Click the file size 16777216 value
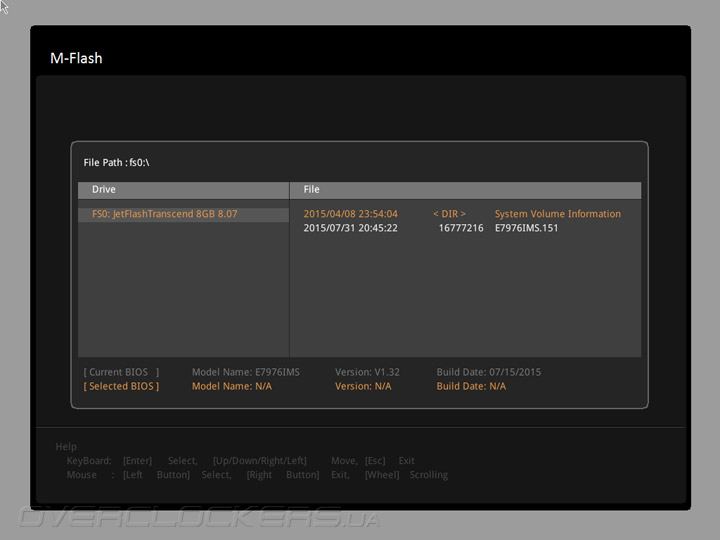 (x=461, y=228)
